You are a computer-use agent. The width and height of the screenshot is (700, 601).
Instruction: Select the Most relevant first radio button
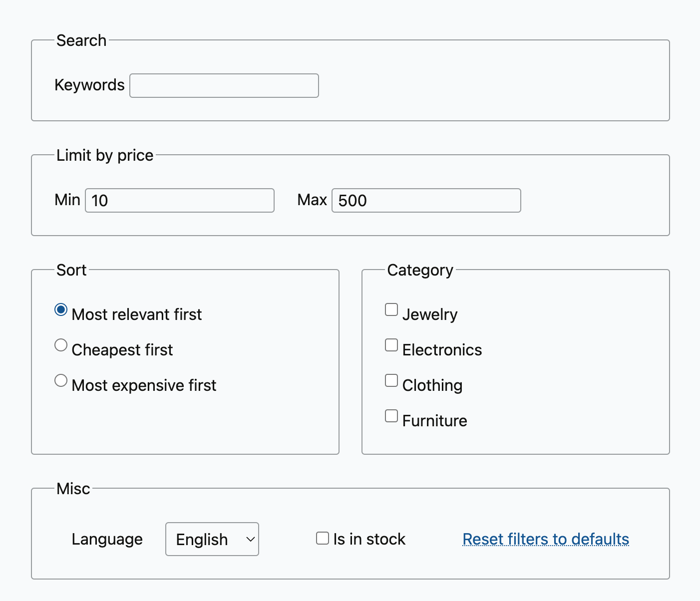click(x=61, y=310)
